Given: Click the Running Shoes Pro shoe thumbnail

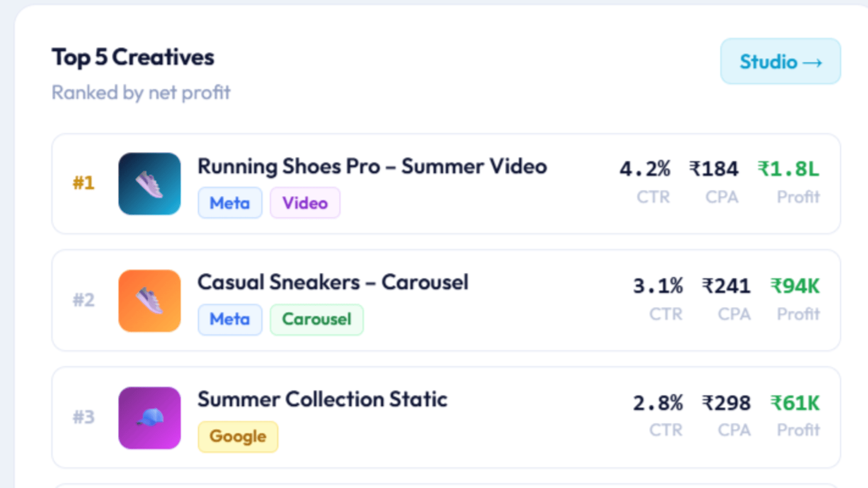Looking at the screenshot, I should click(x=149, y=184).
